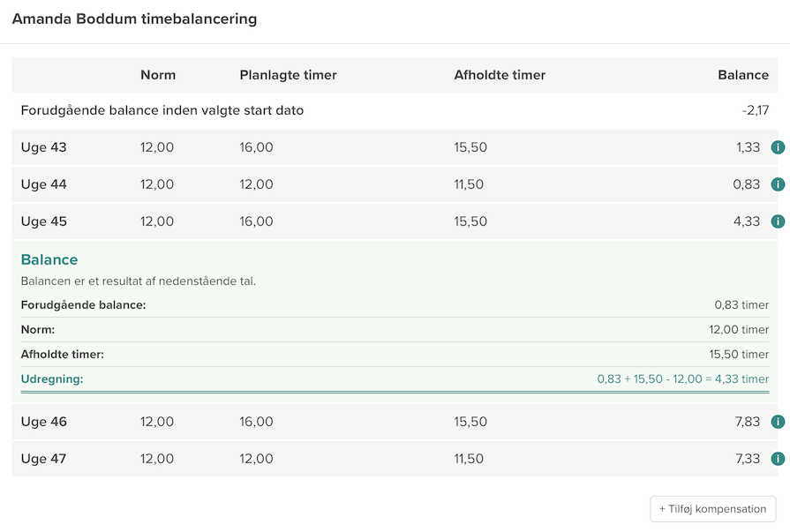Expand calculation details for Uge 44
The image size is (790, 532).
pos(778,184)
